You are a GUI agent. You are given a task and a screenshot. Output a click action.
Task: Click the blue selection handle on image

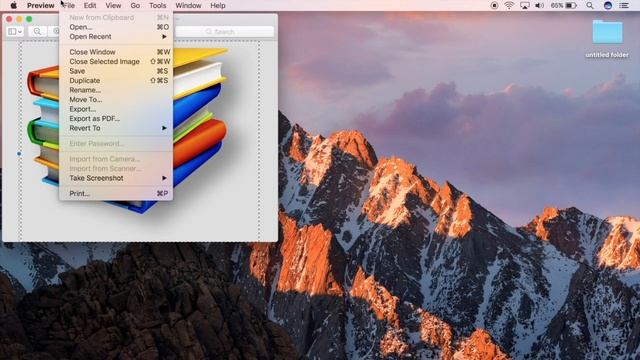pyautogui.click(x=19, y=154)
